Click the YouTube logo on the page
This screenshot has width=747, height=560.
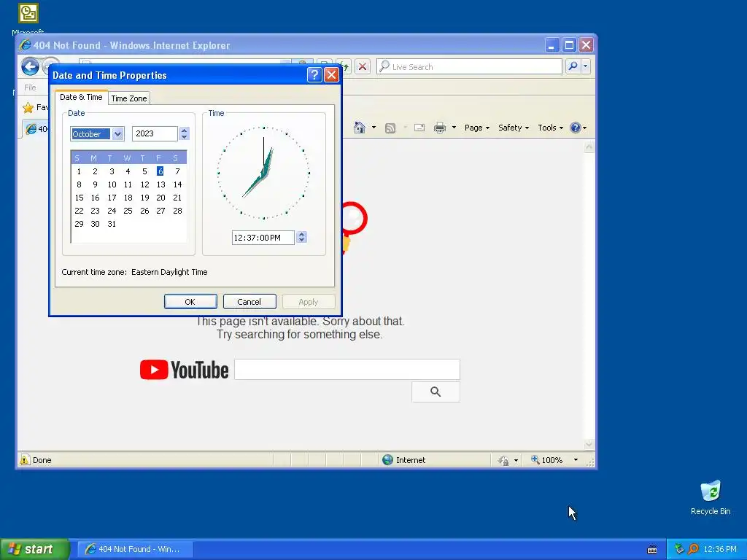point(185,370)
